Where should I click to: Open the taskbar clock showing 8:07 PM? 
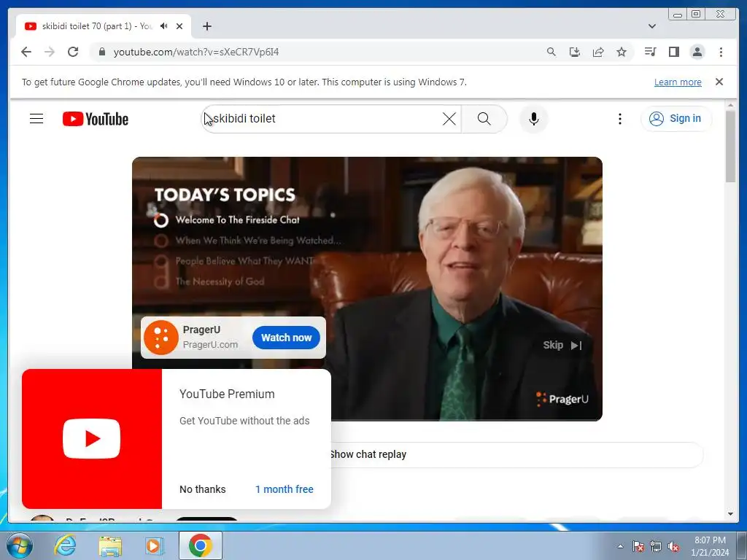[710, 546]
